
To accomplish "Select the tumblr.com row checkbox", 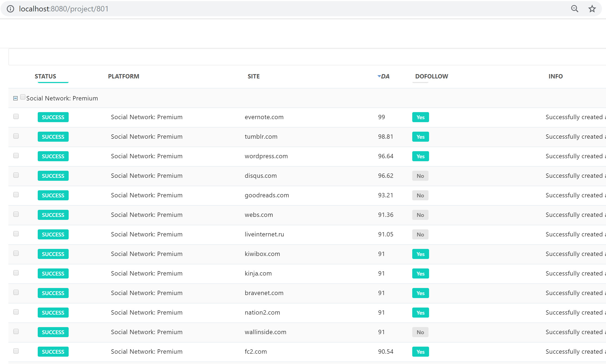I will (16, 136).
